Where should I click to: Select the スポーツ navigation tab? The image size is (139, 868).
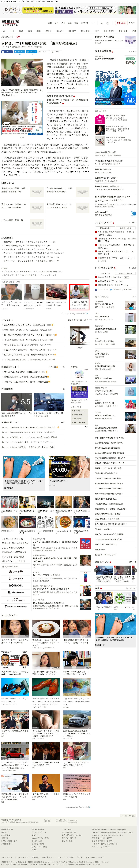coord(49,31)
